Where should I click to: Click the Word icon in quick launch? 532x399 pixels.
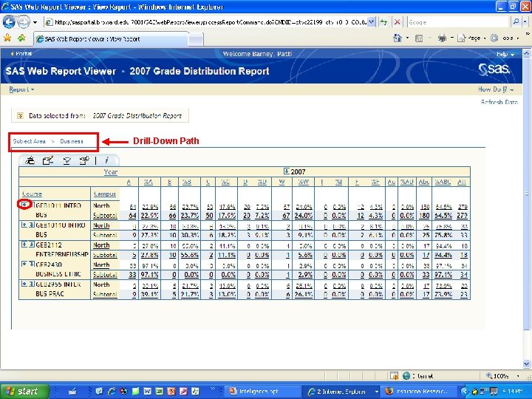coord(147,391)
